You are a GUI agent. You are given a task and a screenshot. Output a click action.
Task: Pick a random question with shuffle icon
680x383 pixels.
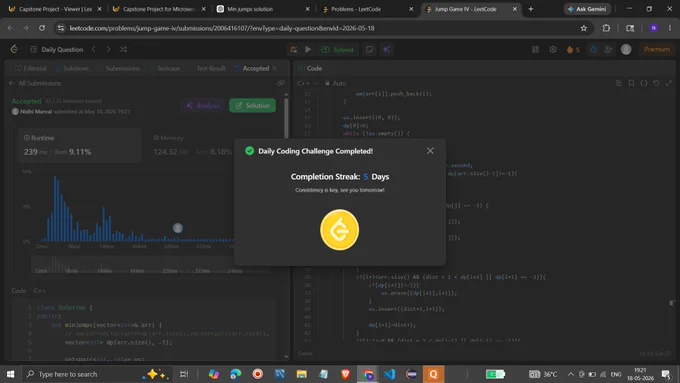[x=124, y=49]
